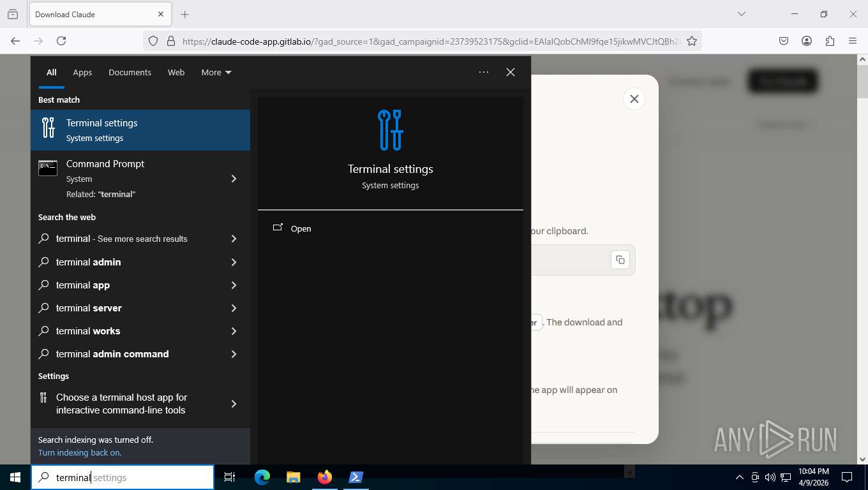Open the More filter dropdown
Screen dimensions: 868x490
tap(216, 72)
